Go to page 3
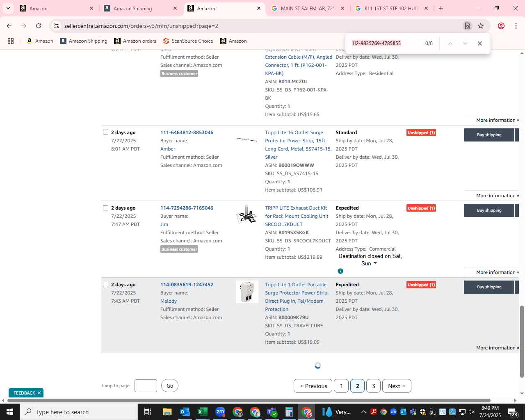The height and width of the screenshot is (420, 525). coord(373,386)
